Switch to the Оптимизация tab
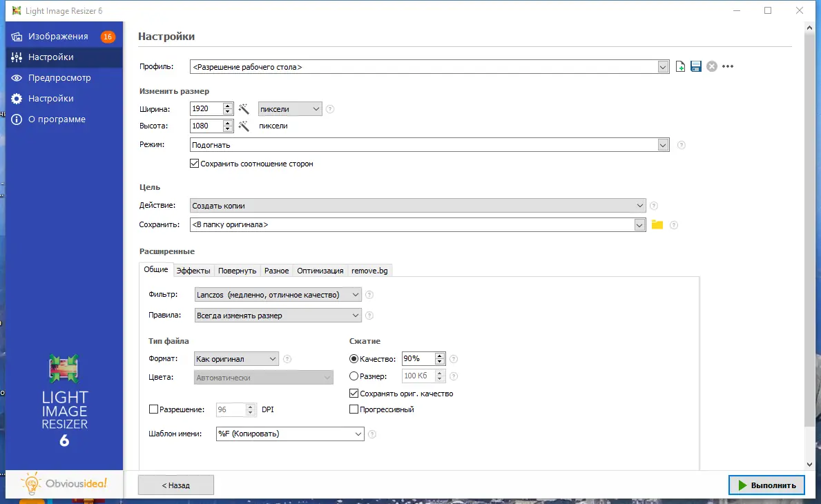This screenshot has height=504, width=821. click(x=320, y=271)
